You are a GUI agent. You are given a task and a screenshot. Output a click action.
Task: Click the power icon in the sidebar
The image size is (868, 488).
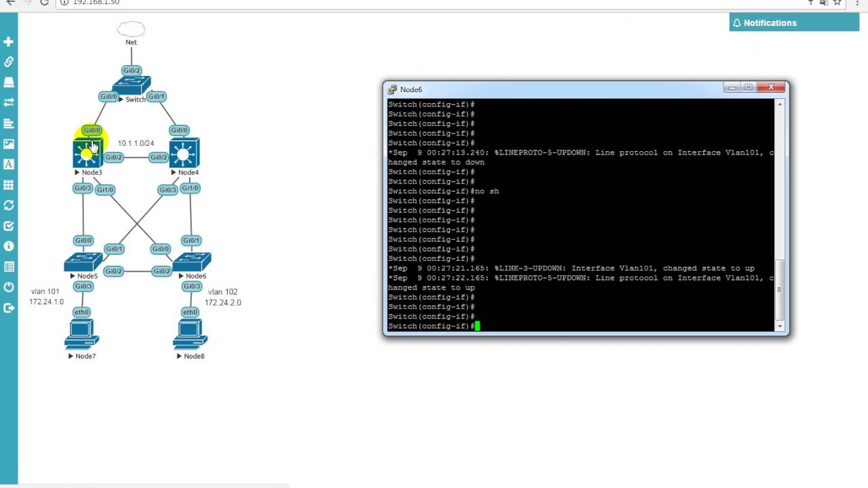(x=9, y=287)
